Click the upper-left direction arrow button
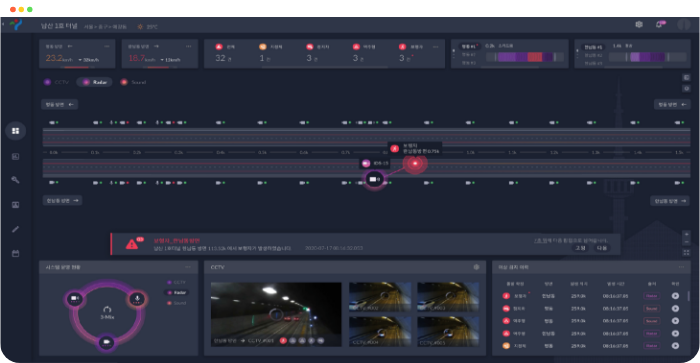700x363 pixels. click(x=59, y=104)
